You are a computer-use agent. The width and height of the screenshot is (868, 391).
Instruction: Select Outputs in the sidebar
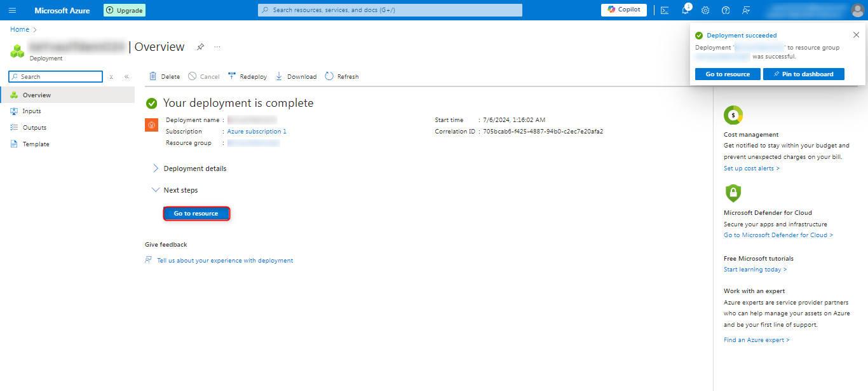pyautogui.click(x=67, y=128)
